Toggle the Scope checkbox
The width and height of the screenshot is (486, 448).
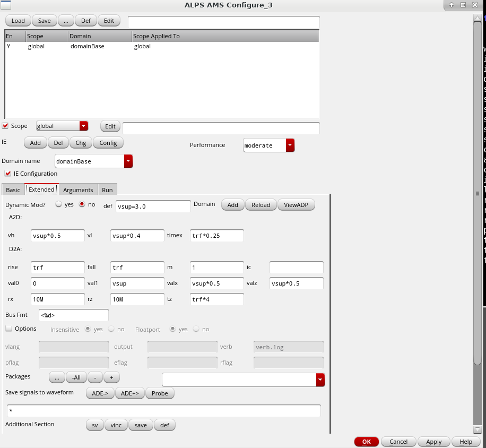6,126
